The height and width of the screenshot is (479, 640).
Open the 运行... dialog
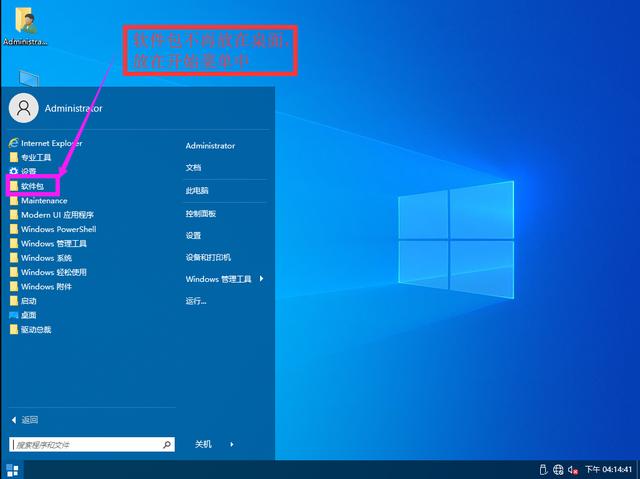click(x=196, y=301)
